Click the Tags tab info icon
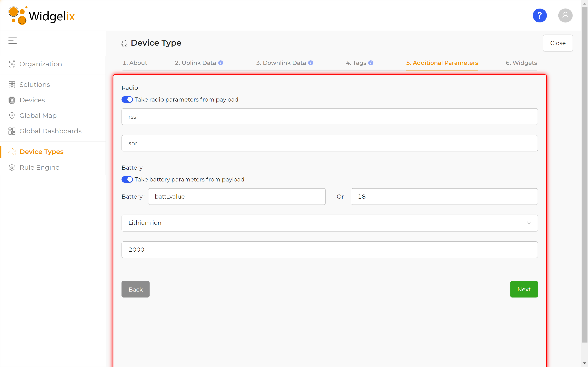Viewport: 588px width, 367px height. [371, 63]
